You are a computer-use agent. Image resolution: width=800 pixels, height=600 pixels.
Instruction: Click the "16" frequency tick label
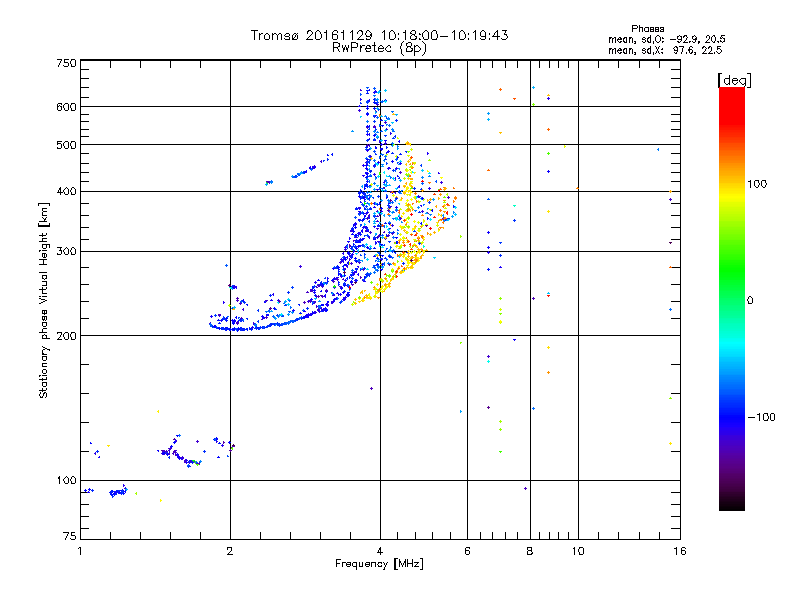pos(680,551)
